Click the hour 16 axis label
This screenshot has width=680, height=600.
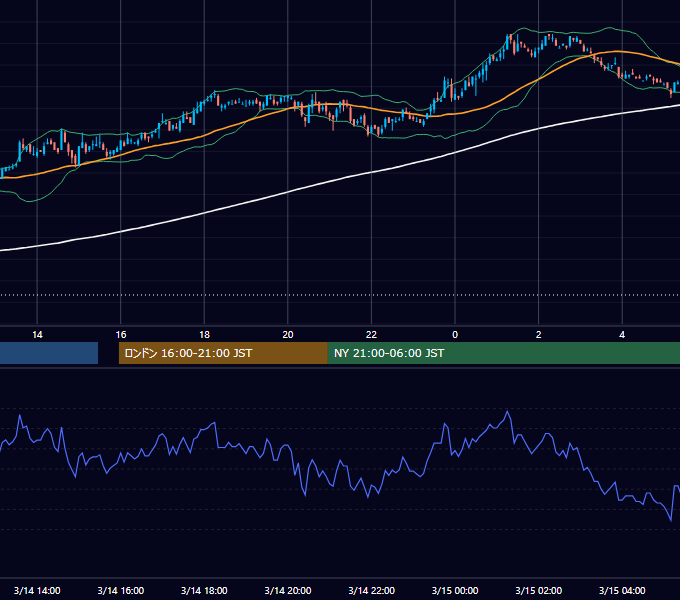point(121,335)
